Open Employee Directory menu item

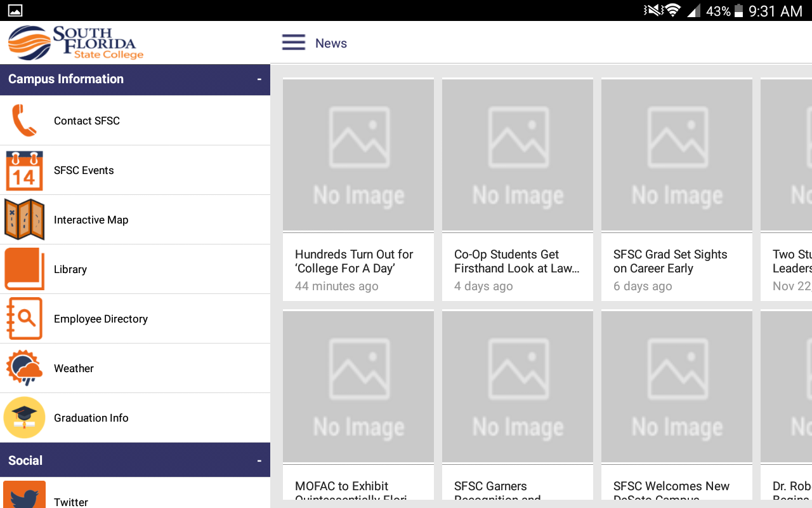coord(135,319)
